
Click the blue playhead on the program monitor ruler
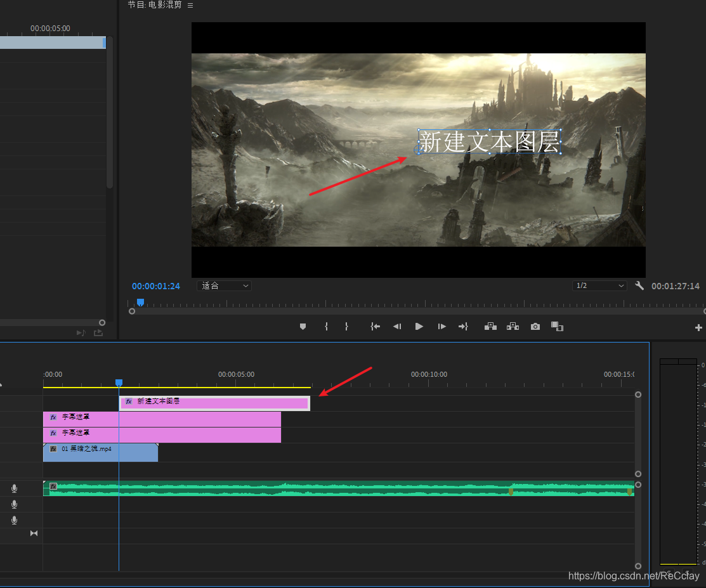(x=140, y=302)
